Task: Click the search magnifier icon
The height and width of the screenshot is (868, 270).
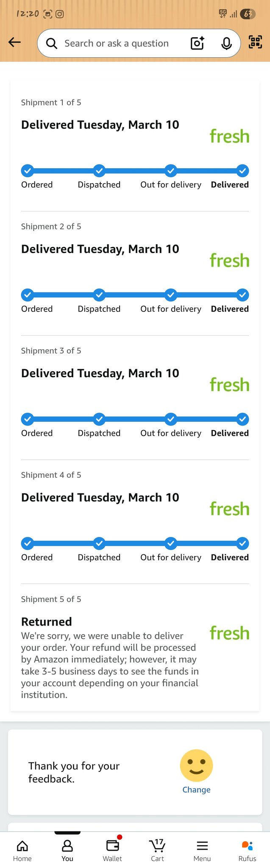Action: (x=52, y=43)
